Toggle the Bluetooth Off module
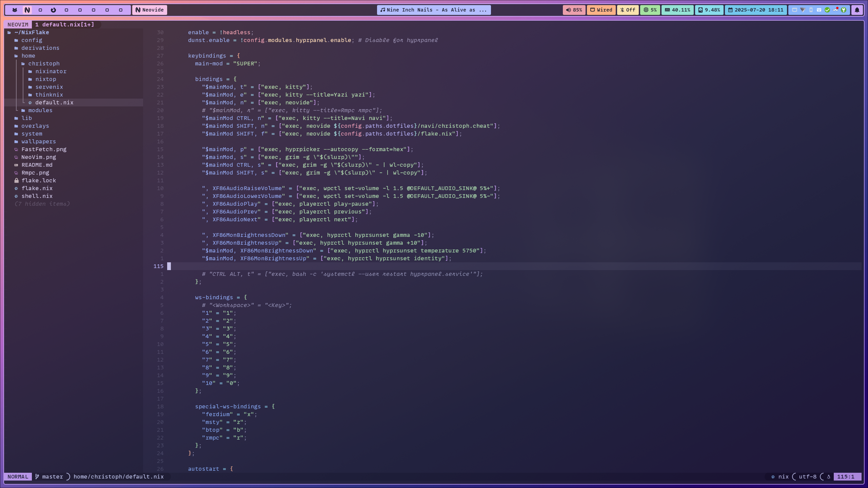 coord(628,10)
